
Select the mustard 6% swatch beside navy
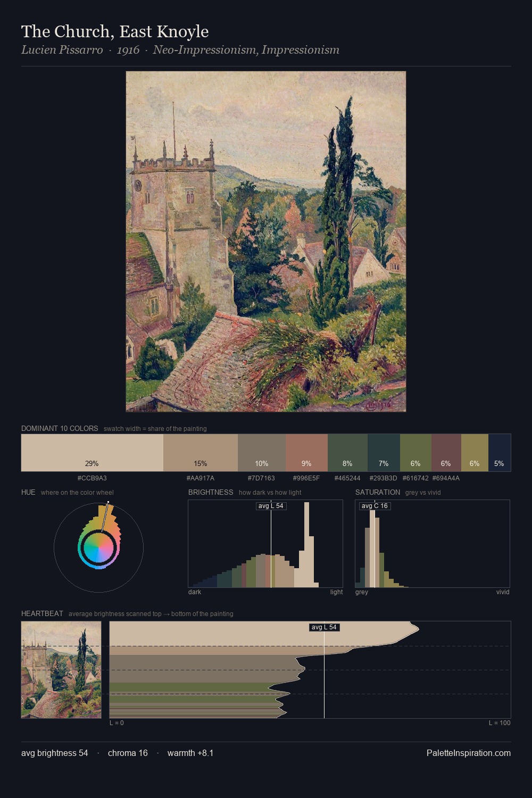coord(475,453)
